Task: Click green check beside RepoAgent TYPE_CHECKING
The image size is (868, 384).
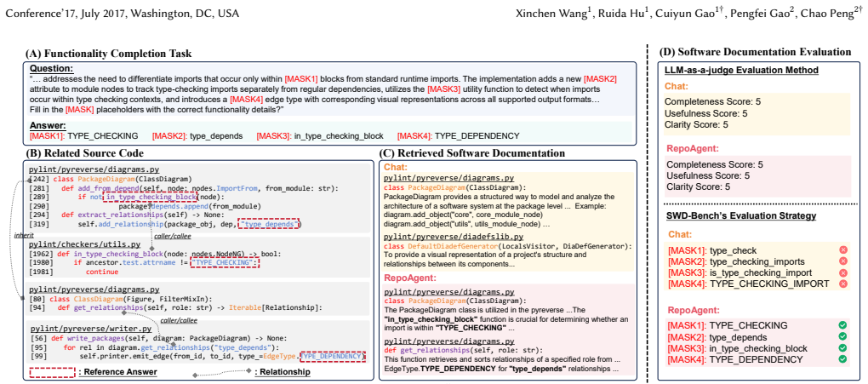Action: tap(842, 325)
